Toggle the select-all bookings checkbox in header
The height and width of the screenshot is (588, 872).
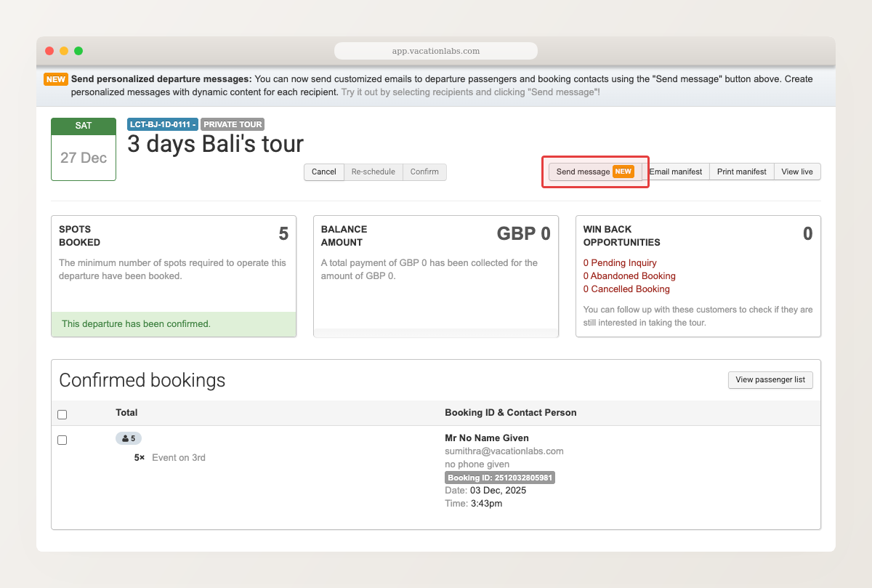pos(62,414)
